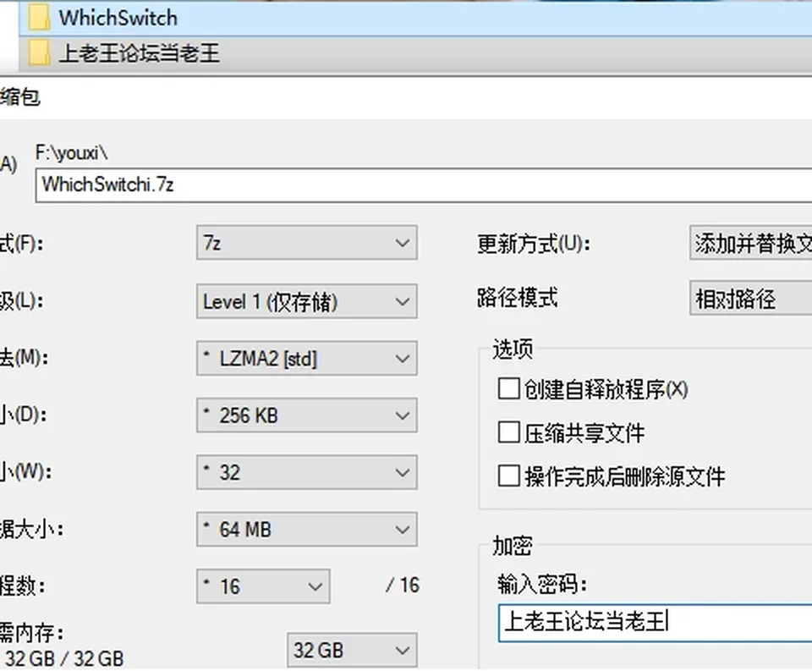Open the 相对路径 path mode dropdown
The height and width of the screenshot is (671, 812).
[x=750, y=299]
